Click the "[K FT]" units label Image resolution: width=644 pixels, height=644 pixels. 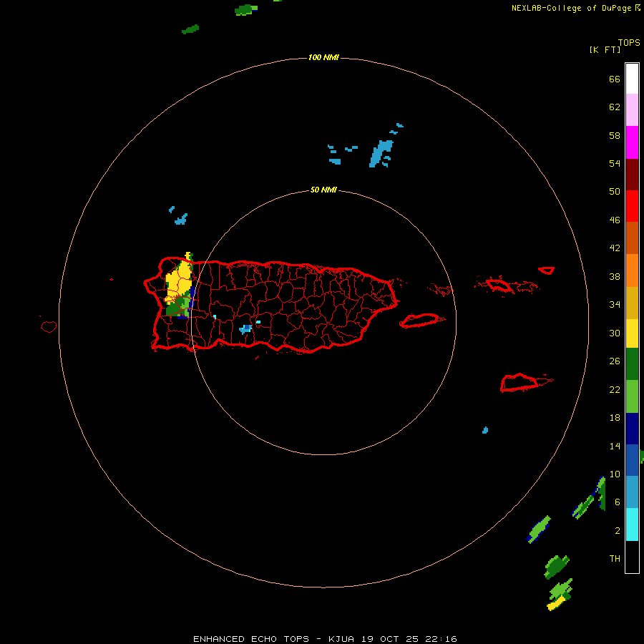605,49
